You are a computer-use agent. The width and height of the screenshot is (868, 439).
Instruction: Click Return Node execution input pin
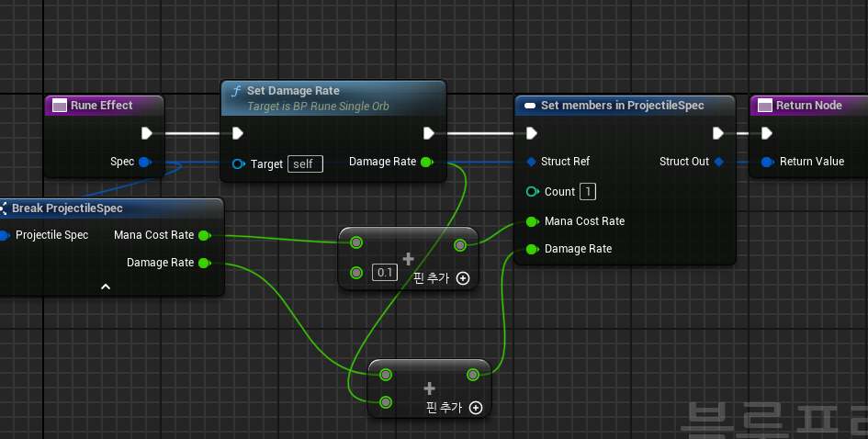point(767,133)
